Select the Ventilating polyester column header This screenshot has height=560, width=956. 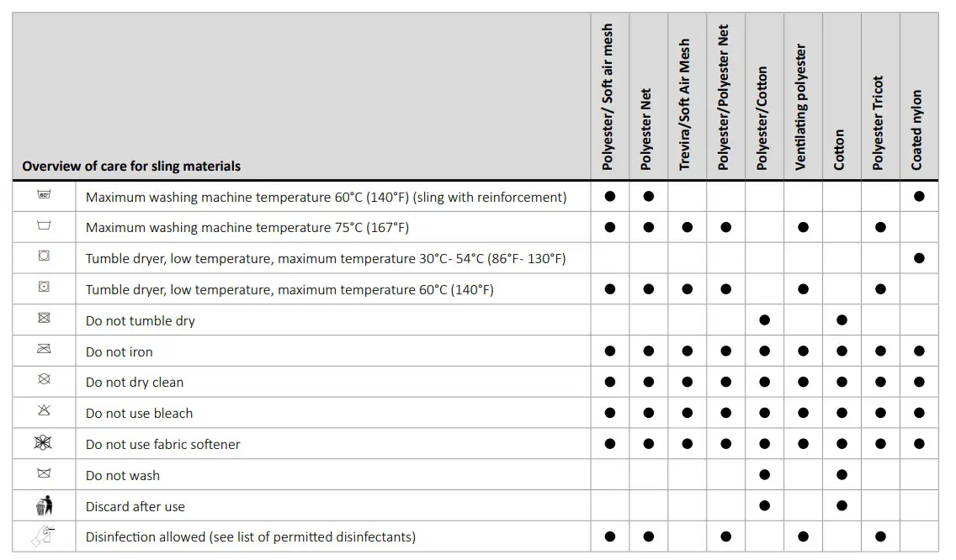tap(801, 107)
